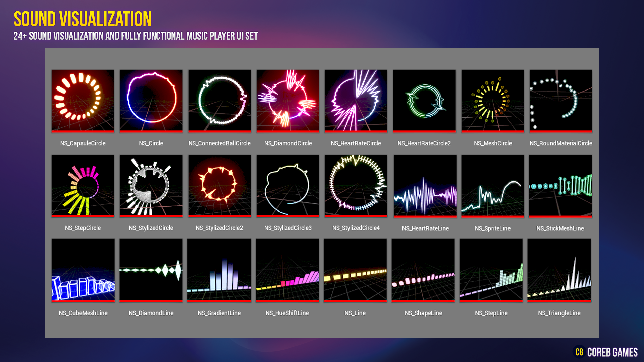This screenshot has height=362, width=644.
Task: Click the Coreb Games logo
Action: pos(606,352)
